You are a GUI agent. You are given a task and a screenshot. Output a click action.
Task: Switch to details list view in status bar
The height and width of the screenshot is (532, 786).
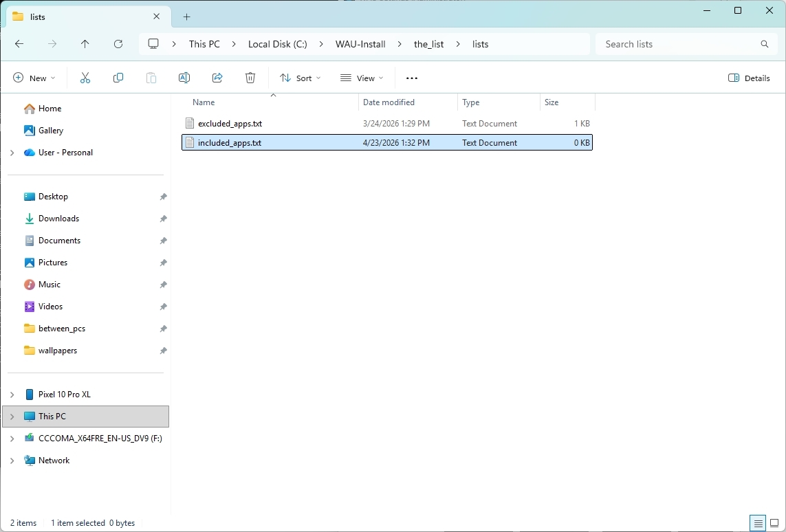(758, 523)
